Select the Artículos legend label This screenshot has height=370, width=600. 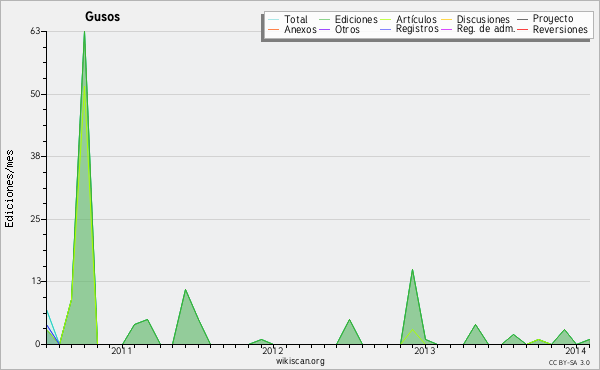click(x=416, y=19)
